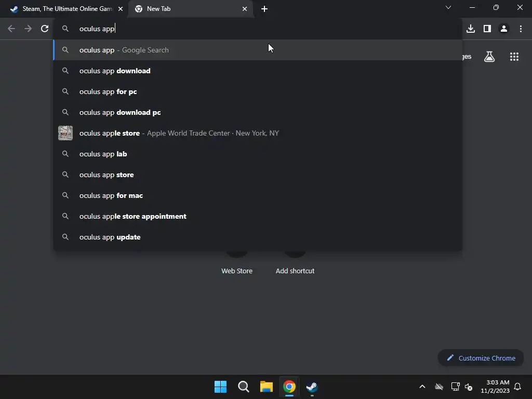Choose the 'oculus app for mac' suggestion

[x=258, y=195]
